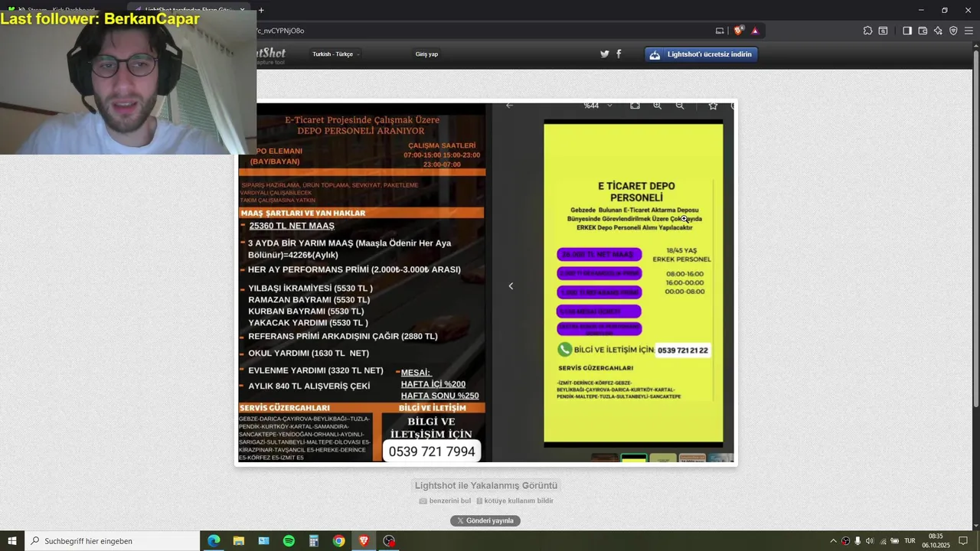Click the left arrow in captured viewer

click(511, 286)
